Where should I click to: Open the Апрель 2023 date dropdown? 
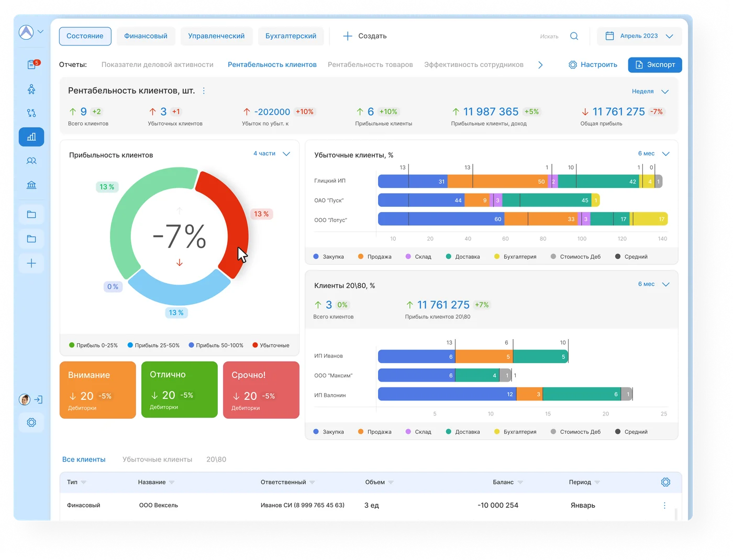(x=639, y=36)
